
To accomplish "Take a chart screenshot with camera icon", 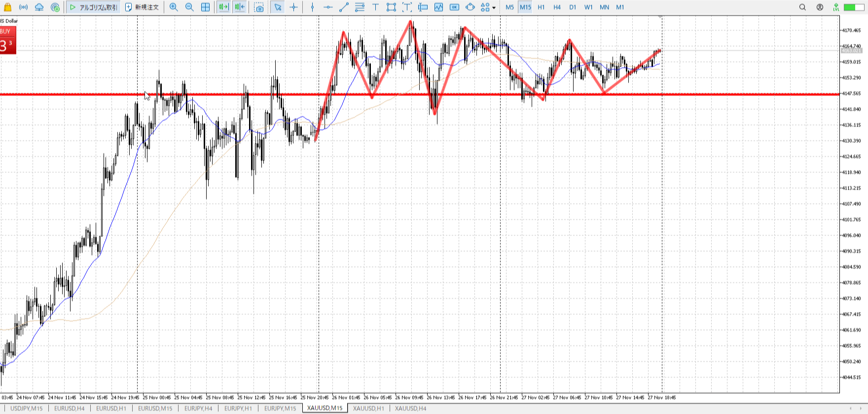I will pos(259,7).
